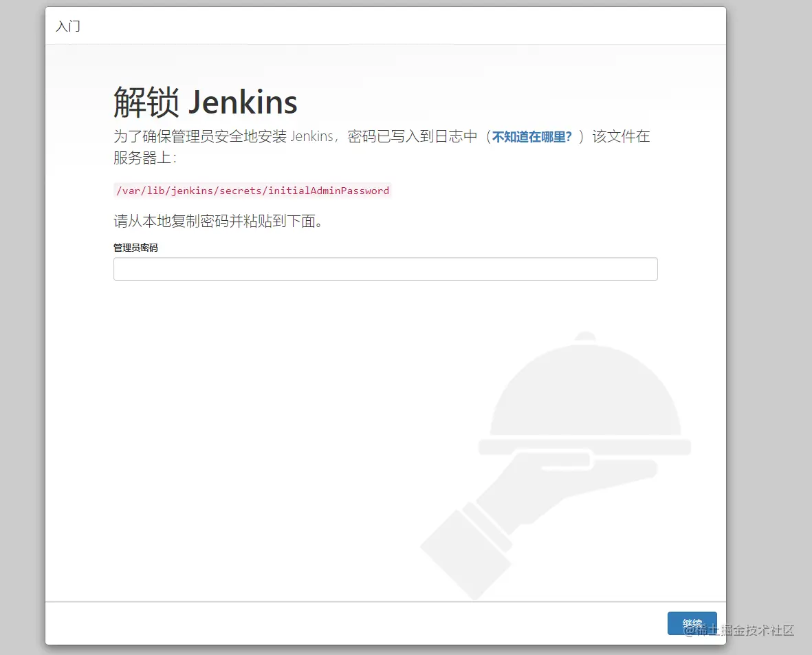
Task: Click the 管理员密码 label
Action: 135,248
